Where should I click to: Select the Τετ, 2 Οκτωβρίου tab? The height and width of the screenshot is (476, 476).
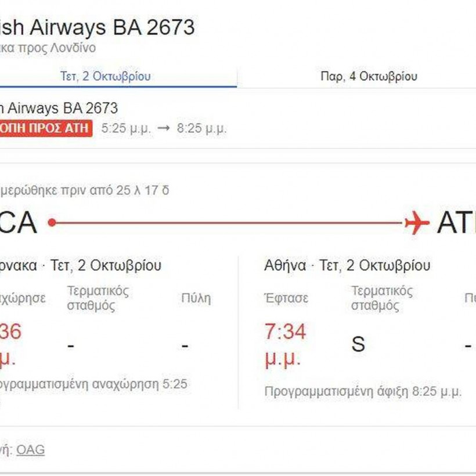106,76
